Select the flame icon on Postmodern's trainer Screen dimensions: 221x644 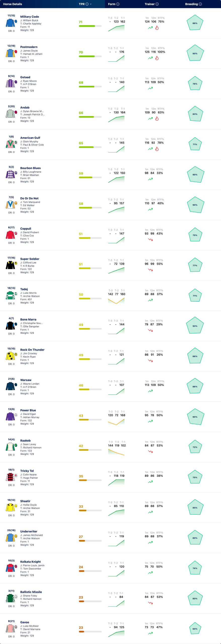(x=157, y=58)
